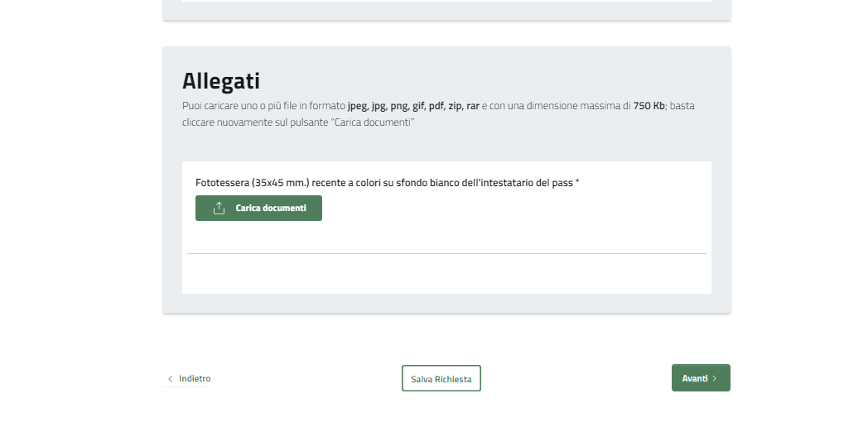Click the bold 750 Kb size limit

click(x=649, y=106)
